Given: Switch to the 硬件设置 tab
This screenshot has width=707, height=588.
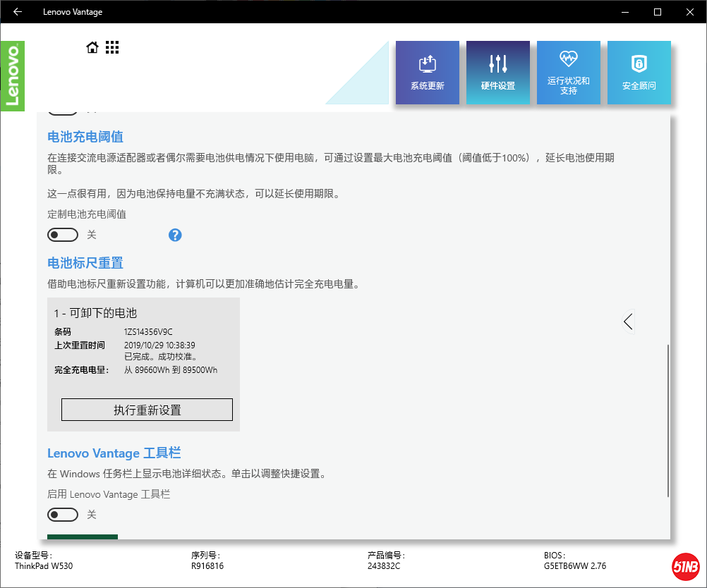Looking at the screenshot, I should pyautogui.click(x=497, y=73).
